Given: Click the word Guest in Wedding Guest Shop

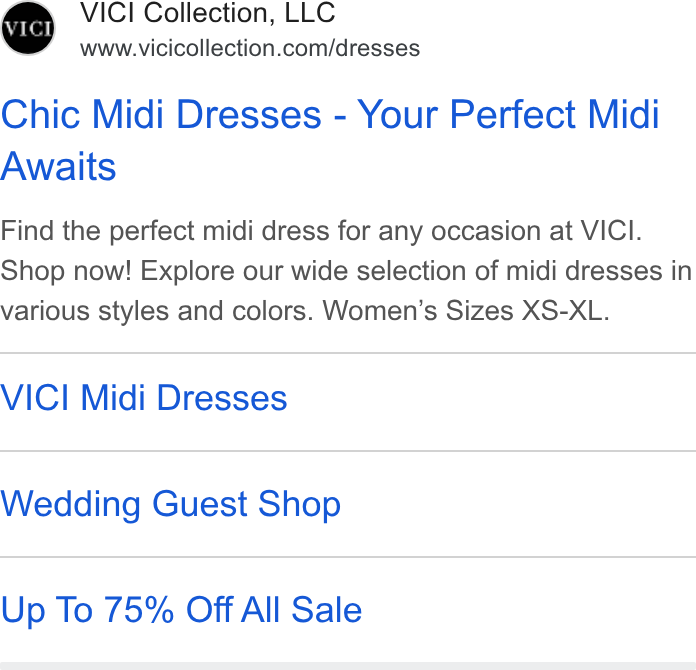Looking at the screenshot, I should coord(200,504).
